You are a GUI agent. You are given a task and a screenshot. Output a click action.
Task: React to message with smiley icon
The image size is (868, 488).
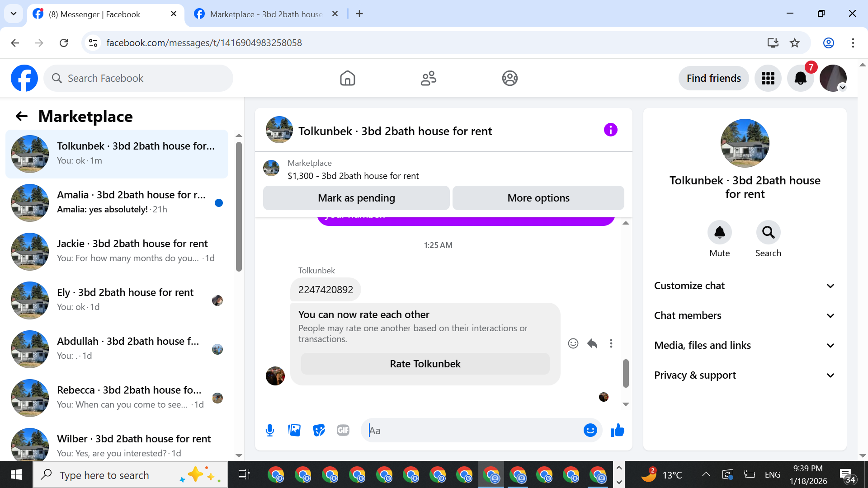tap(573, 343)
